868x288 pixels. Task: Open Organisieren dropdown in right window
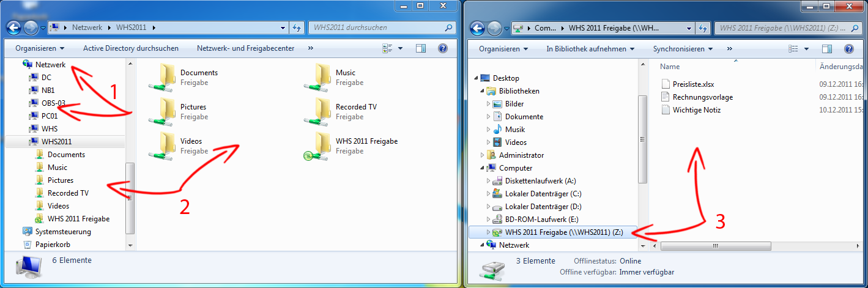[503, 48]
